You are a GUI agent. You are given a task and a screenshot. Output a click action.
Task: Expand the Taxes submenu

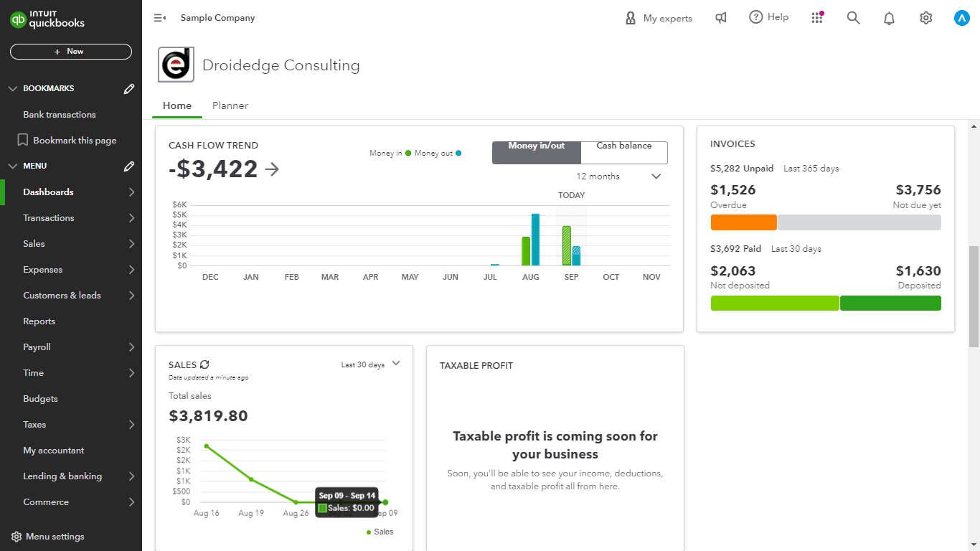pyautogui.click(x=131, y=425)
